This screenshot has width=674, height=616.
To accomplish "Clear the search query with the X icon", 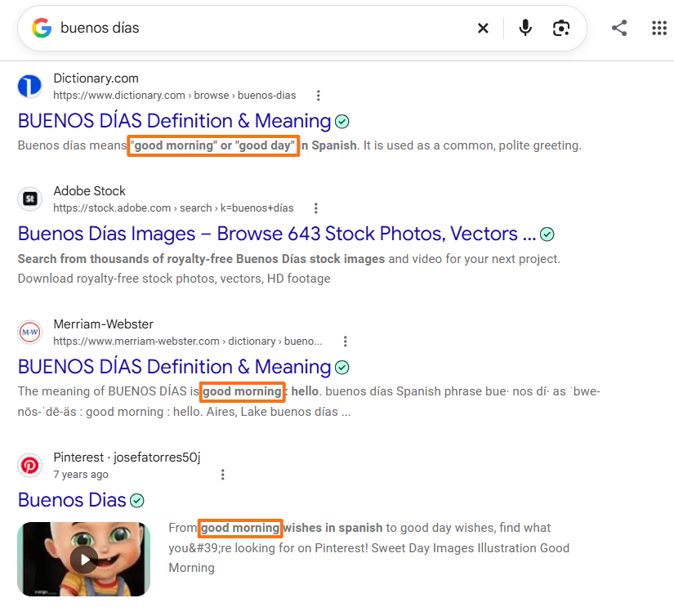I will click(483, 29).
